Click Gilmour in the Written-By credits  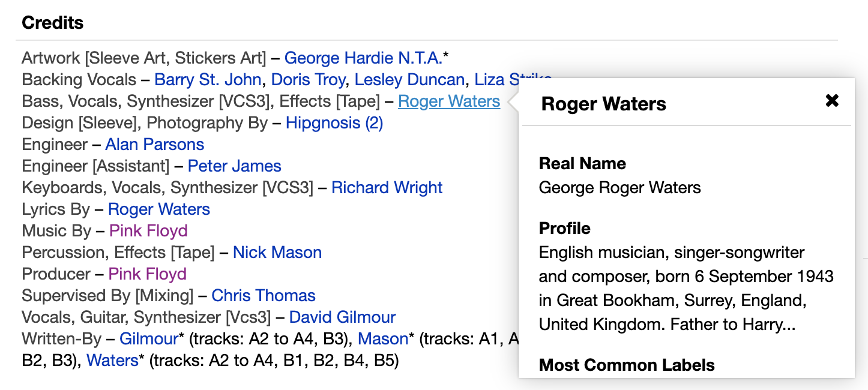(x=148, y=339)
